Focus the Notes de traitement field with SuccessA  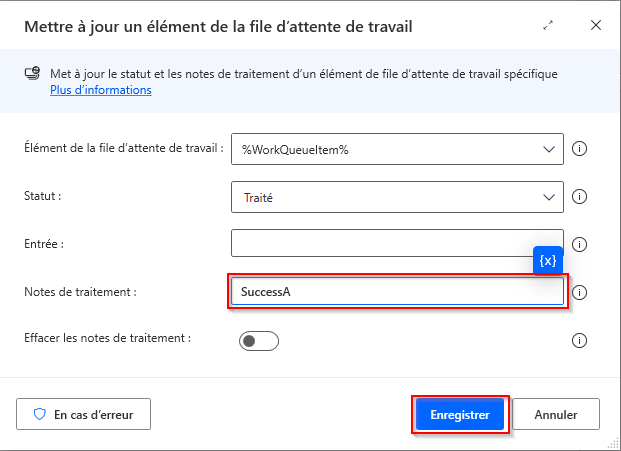click(x=397, y=292)
